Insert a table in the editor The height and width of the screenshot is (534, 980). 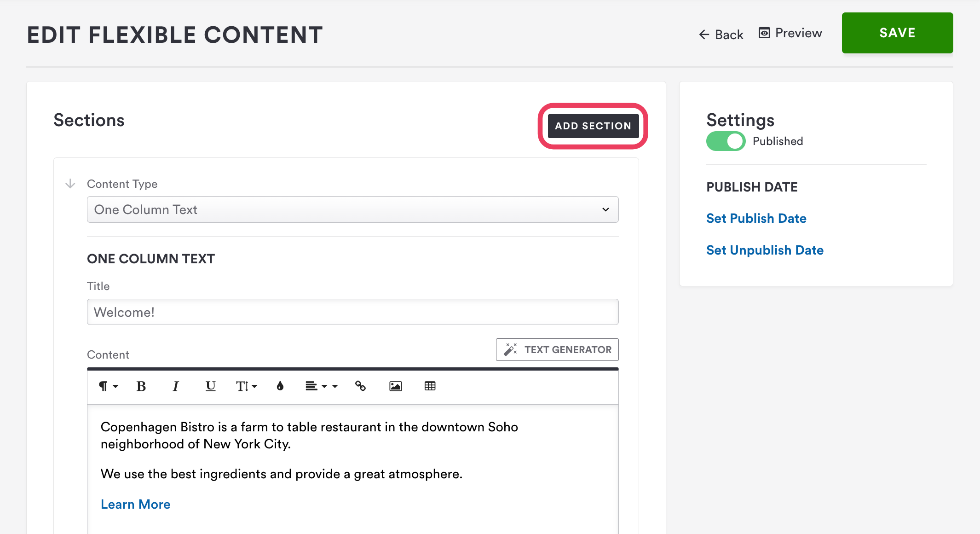(430, 386)
